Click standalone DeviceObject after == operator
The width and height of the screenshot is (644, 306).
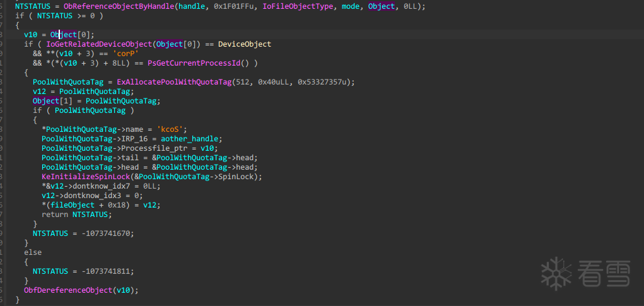[244, 44]
